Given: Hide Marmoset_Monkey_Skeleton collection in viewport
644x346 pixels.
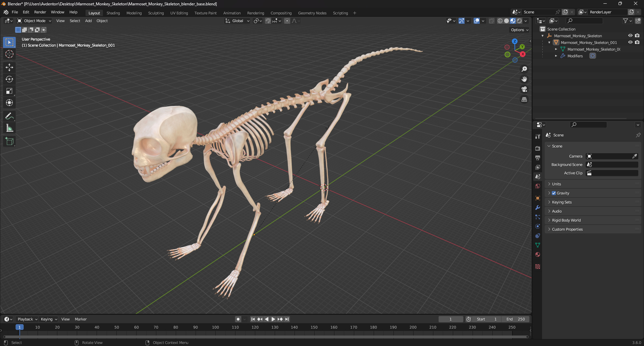Looking at the screenshot, I should click(x=630, y=36).
